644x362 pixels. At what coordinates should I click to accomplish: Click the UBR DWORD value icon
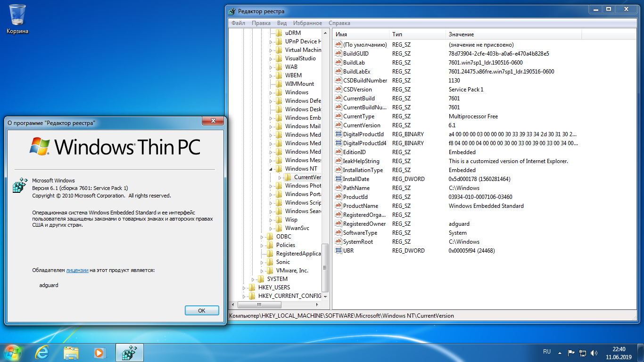click(338, 250)
